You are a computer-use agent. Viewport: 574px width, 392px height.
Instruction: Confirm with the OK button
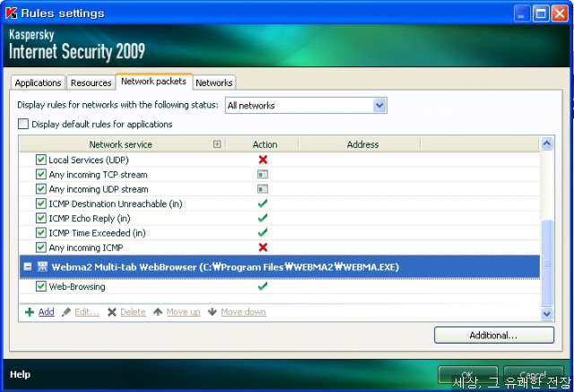pos(467,374)
